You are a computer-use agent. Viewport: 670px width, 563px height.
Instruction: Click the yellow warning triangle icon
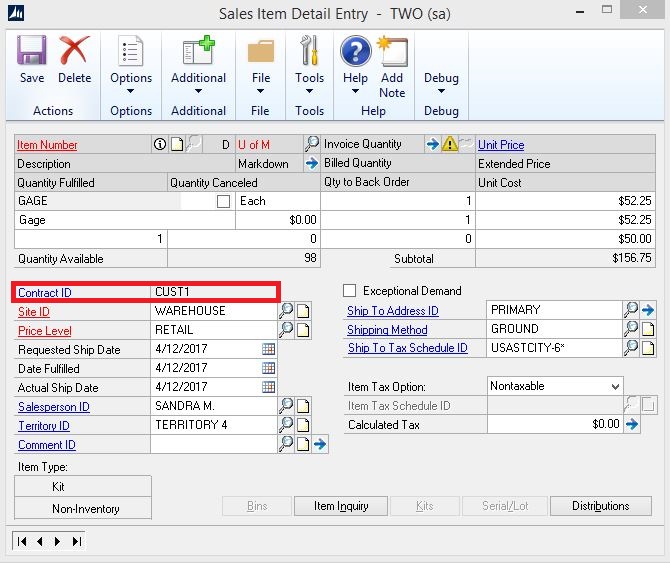click(450, 144)
